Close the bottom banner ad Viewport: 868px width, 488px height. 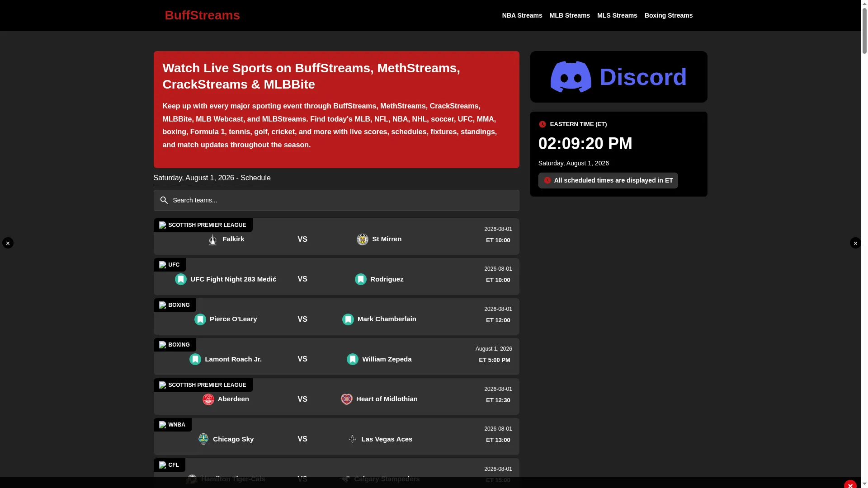coord(850,485)
